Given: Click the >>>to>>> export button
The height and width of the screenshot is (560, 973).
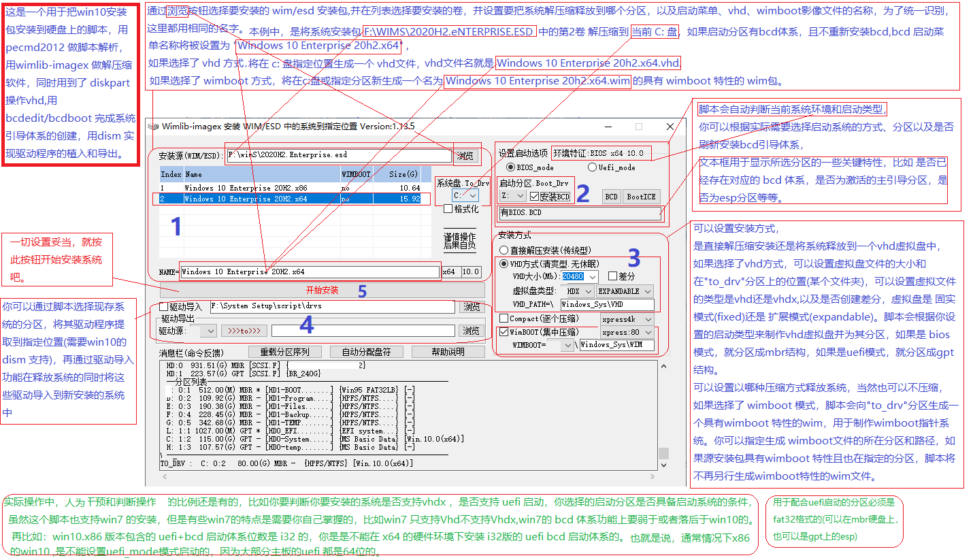Looking at the screenshot, I should pos(244,331).
